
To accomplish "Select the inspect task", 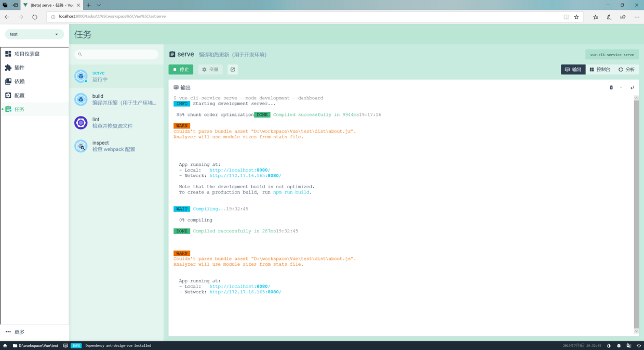I will 116,146.
